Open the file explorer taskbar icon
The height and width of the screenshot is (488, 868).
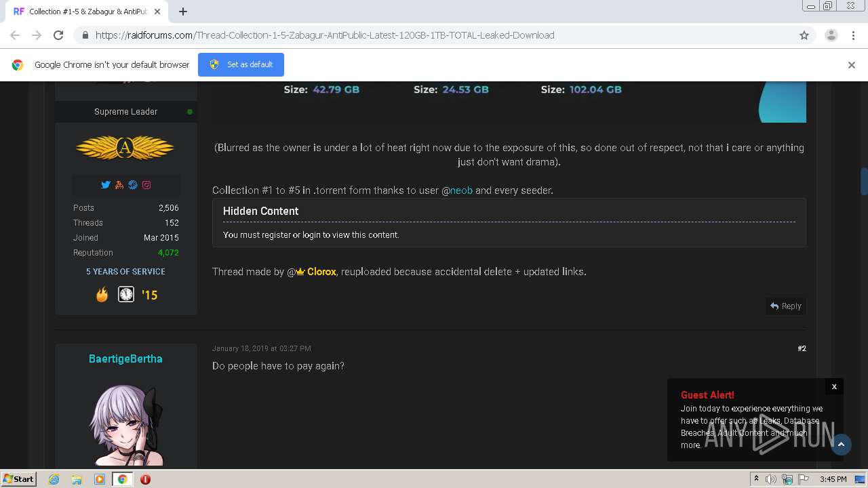[77, 479]
